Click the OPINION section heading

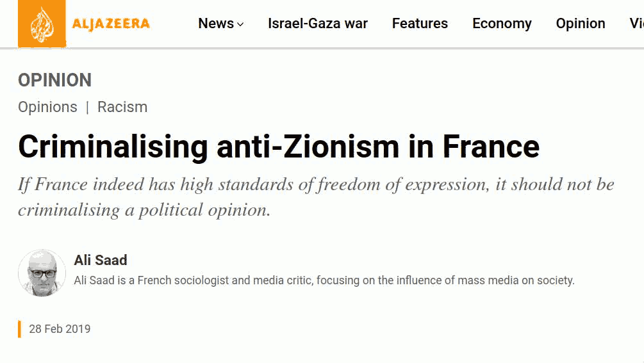(x=54, y=80)
